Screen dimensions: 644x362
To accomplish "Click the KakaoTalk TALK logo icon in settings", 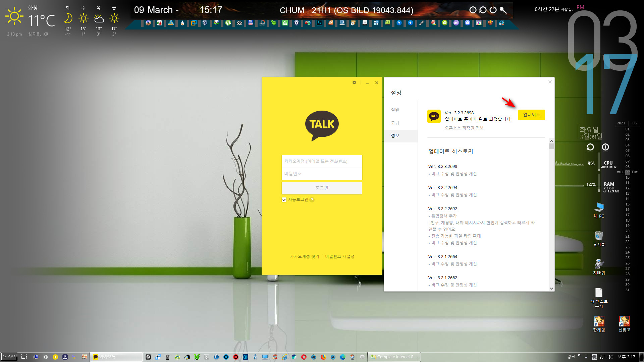I will (x=434, y=116).
